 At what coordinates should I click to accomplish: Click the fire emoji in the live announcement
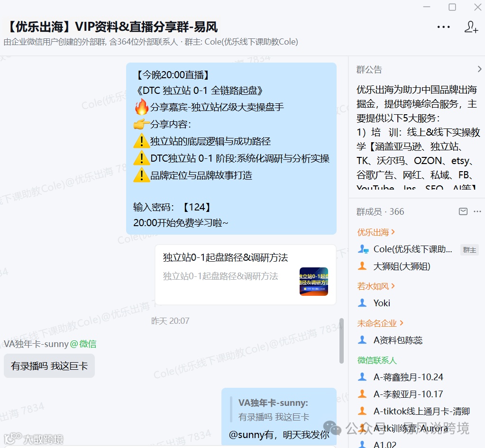click(142, 107)
